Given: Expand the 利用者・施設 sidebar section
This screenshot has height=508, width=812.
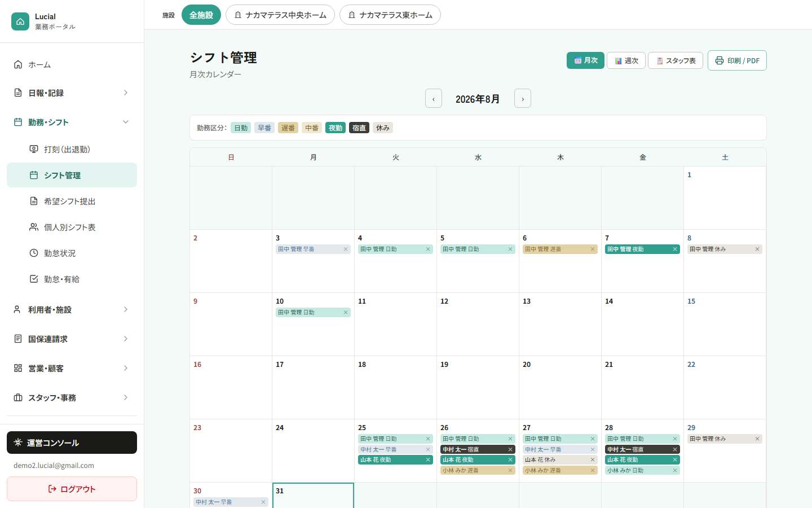Looking at the screenshot, I should point(72,309).
